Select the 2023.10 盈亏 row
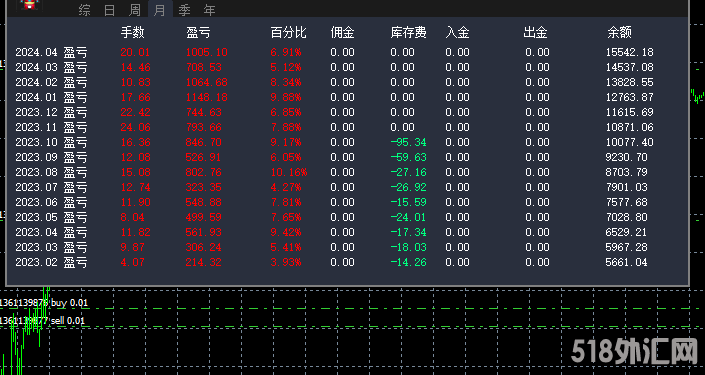Screen dimensions: 705x375 point(347,142)
